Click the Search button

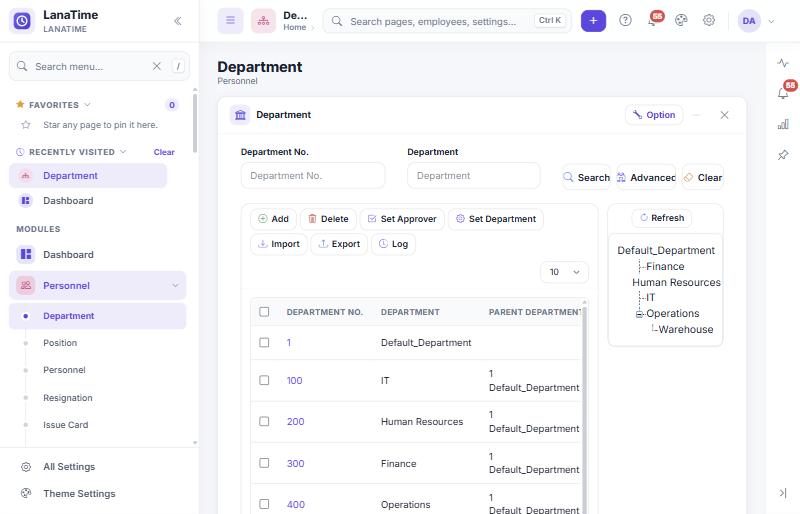point(586,177)
